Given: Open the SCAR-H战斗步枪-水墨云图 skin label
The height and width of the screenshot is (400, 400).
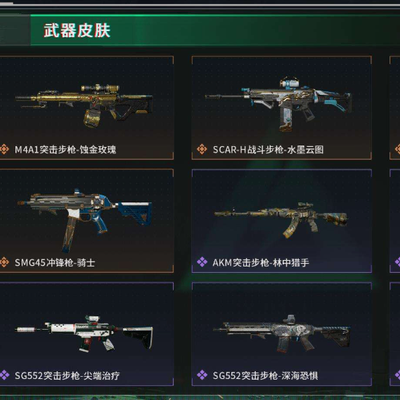Looking at the screenshot, I should [x=268, y=149].
